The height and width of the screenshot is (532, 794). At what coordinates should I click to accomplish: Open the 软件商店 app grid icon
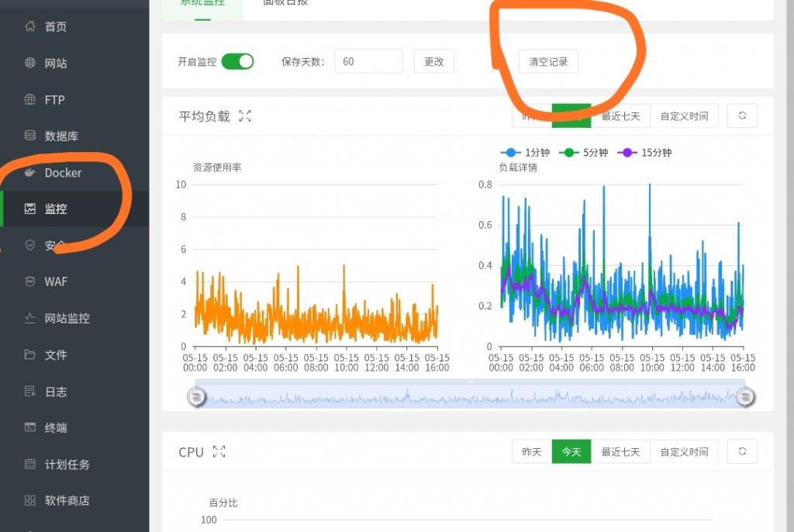pyautogui.click(x=30, y=500)
